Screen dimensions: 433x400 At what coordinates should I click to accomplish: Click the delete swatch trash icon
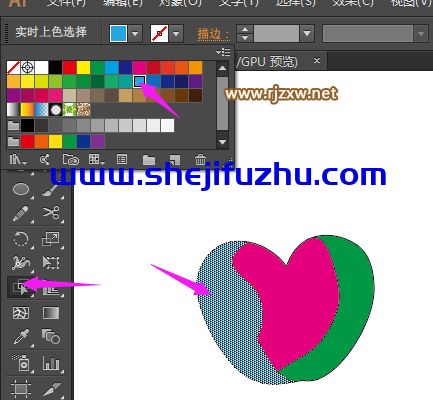[x=200, y=160]
